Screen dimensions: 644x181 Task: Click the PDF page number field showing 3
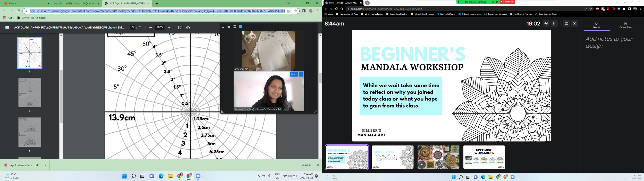tap(133, 28)
